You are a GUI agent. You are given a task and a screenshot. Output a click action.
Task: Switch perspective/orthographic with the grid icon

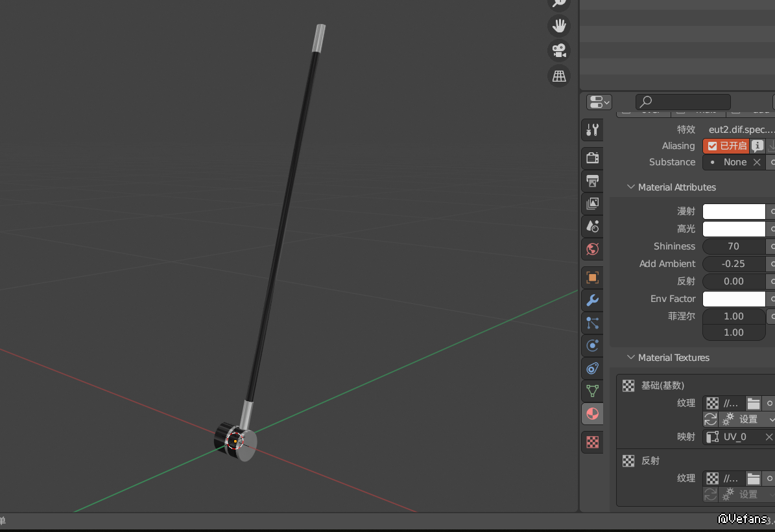558,76
